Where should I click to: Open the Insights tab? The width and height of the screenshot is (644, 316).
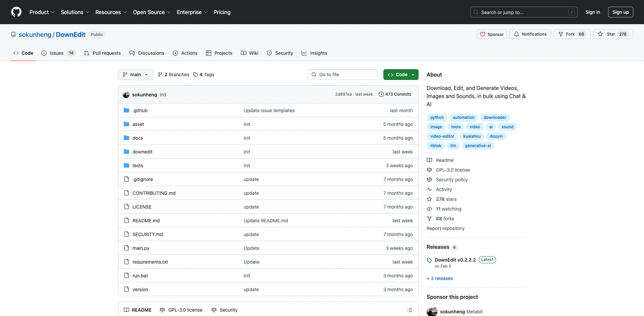coord(314,53)
